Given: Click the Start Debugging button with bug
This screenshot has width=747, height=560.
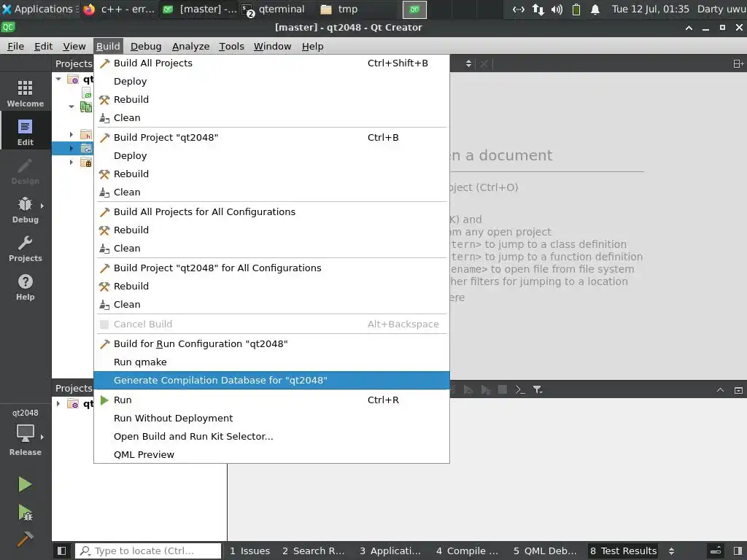Looking at the screenshot, I should pos(25,513).
